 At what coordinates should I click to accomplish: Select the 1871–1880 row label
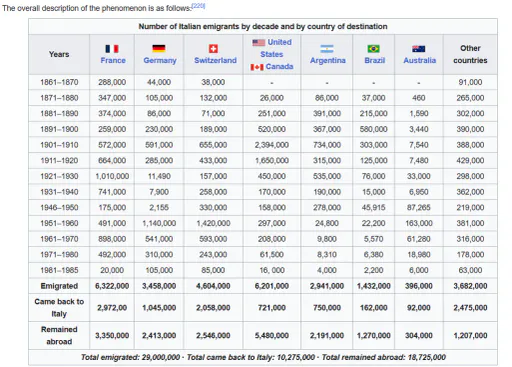(x=59, y=98)
